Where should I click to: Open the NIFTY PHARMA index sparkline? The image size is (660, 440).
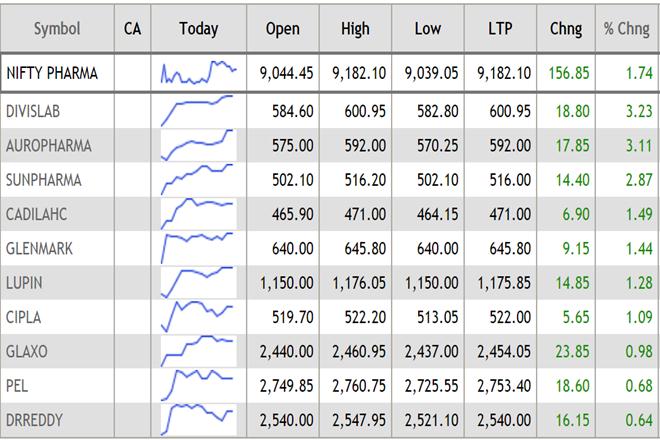[x=198, y=71]
